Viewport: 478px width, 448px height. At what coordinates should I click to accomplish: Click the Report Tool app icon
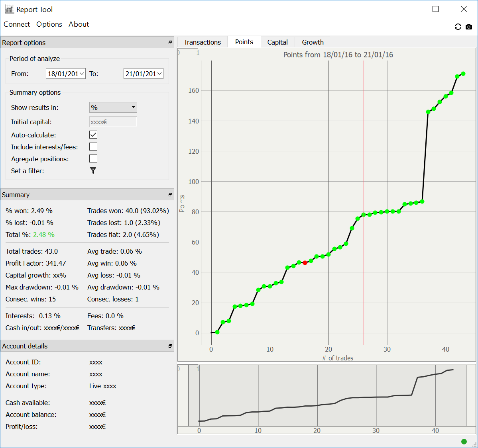(x=9, y=9)
